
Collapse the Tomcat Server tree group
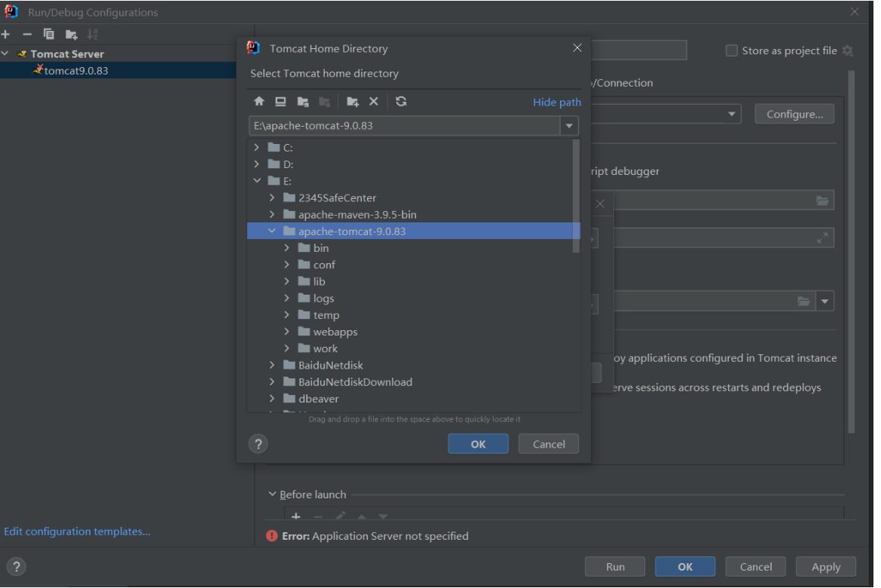(5, 54)
